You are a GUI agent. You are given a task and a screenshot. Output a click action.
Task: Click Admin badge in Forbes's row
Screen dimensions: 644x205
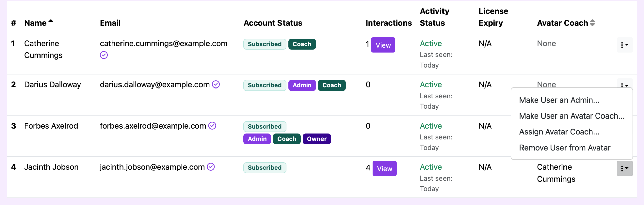257,139
